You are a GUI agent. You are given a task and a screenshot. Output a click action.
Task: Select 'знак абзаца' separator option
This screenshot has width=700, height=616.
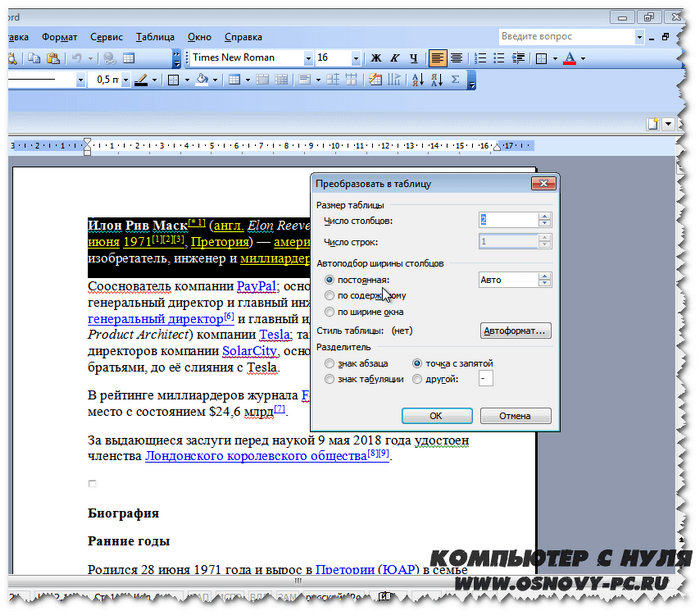coord(329,363)
